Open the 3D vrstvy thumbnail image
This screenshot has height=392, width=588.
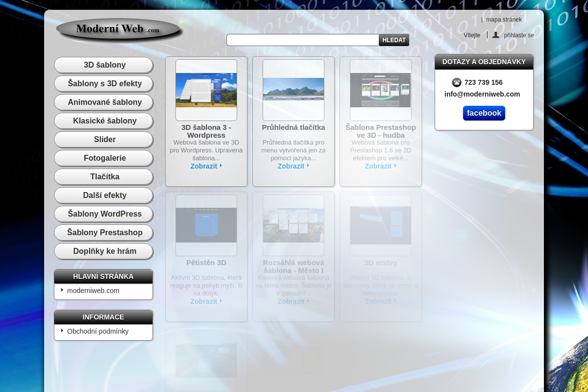pos(381,225)
